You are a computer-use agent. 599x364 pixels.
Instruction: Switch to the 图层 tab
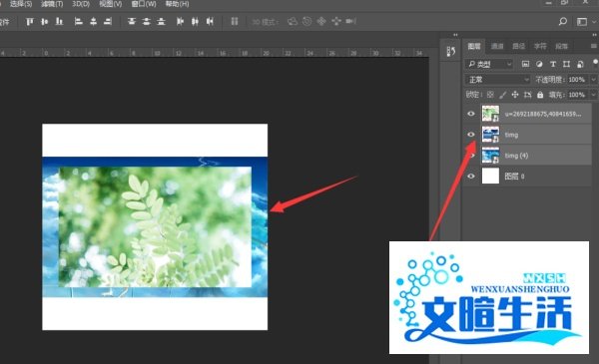pos(474,46)
